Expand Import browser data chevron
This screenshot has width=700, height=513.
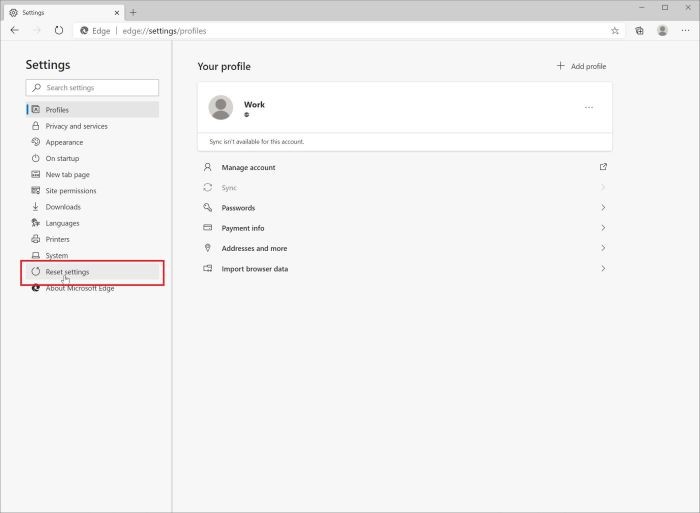coord(603,268)
